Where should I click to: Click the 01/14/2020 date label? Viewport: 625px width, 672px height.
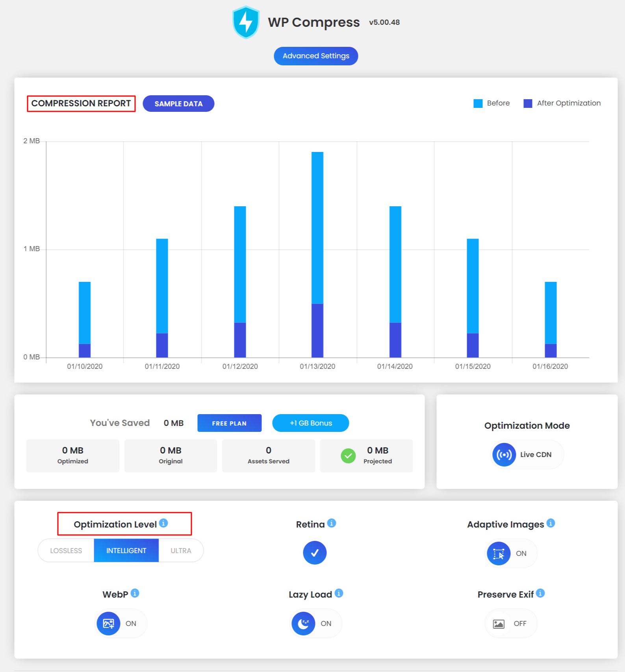(395, 367)
